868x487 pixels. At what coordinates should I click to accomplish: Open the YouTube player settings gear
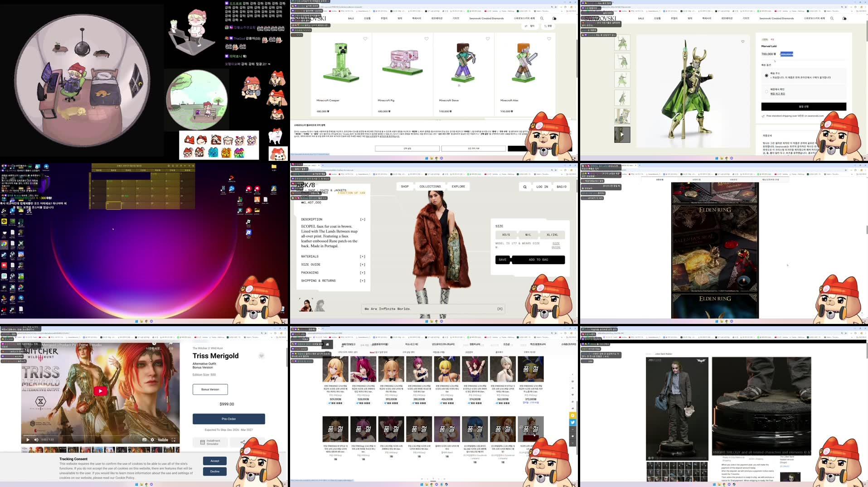coord(152,440)
